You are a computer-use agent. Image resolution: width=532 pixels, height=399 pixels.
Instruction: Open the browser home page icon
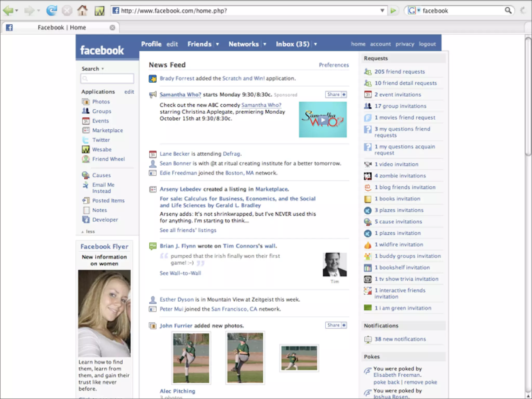click(82, 11)
